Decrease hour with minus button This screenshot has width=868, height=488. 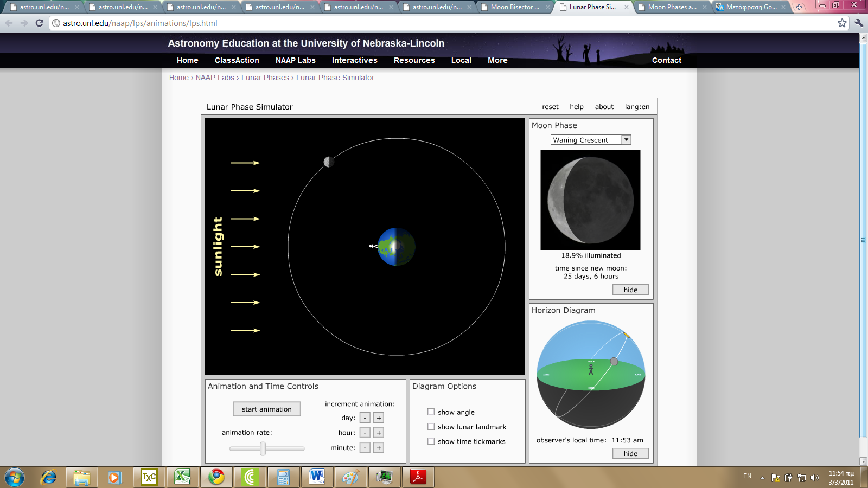(365, 433)
